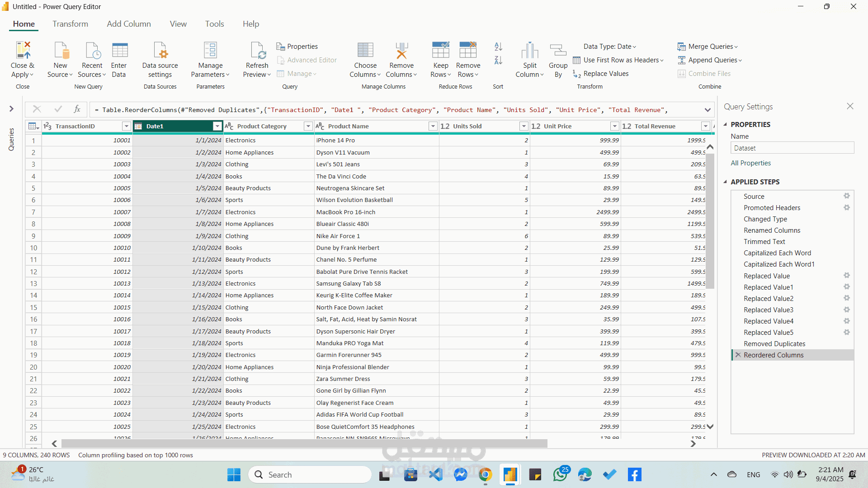Switch to the Transform tab

pyautogui.click(x=70, y=24)
